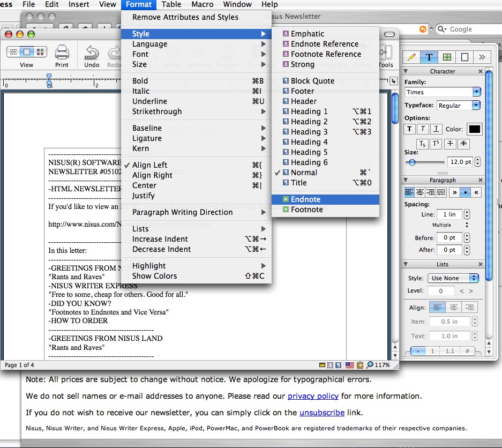Apply superscript in Character options
The width and height of the screenshot is (502, 448).
(x=437, y=144)
